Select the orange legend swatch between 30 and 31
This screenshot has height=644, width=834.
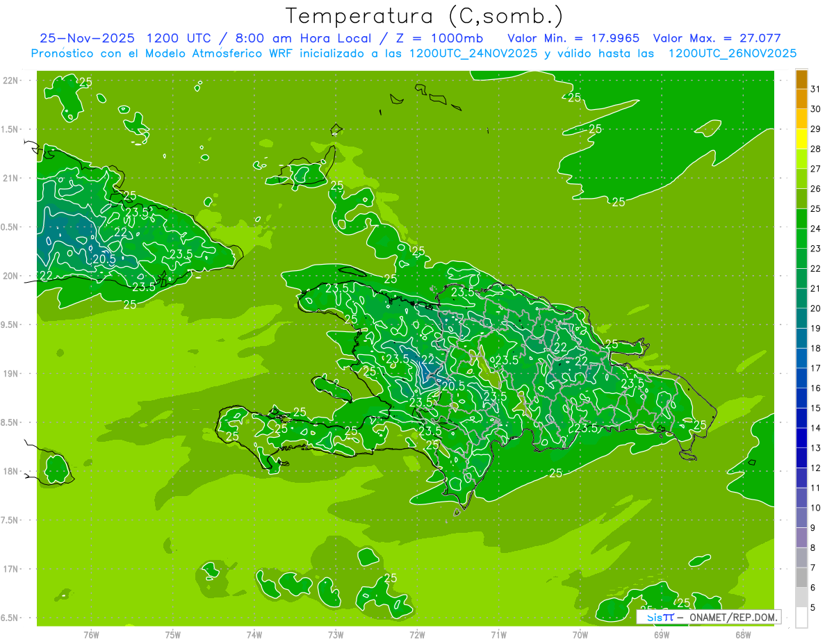click(801, 99)
